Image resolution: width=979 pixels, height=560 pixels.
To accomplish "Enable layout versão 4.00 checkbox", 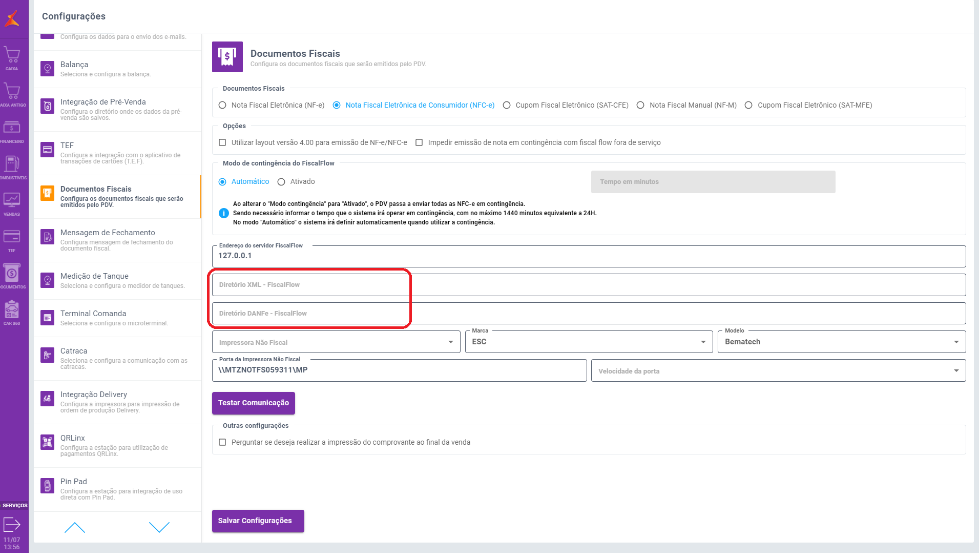I will pos(222,143).
